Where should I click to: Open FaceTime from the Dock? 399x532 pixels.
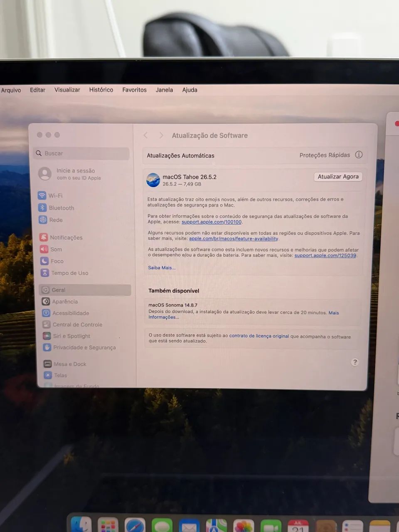271,526
